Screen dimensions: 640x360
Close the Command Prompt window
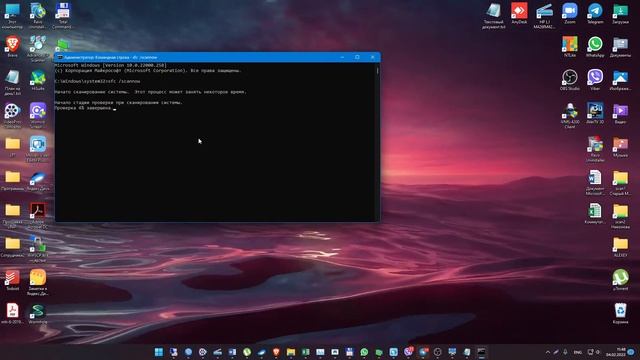pyautogui.click(x=373, y=57)
